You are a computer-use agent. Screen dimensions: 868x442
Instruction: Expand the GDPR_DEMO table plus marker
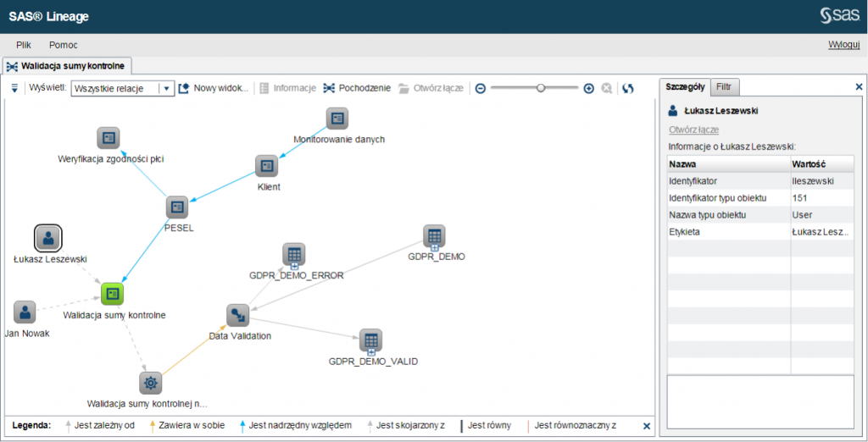pos(435,248)
